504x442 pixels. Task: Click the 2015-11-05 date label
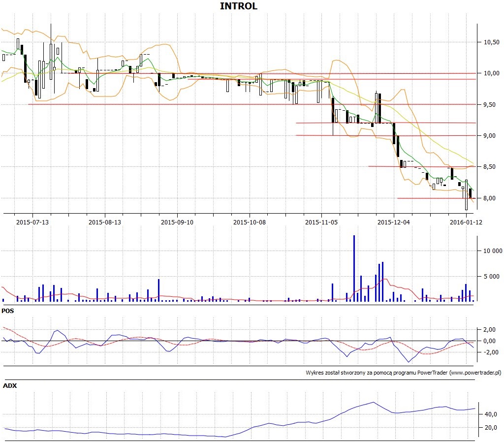click(321, 222)
